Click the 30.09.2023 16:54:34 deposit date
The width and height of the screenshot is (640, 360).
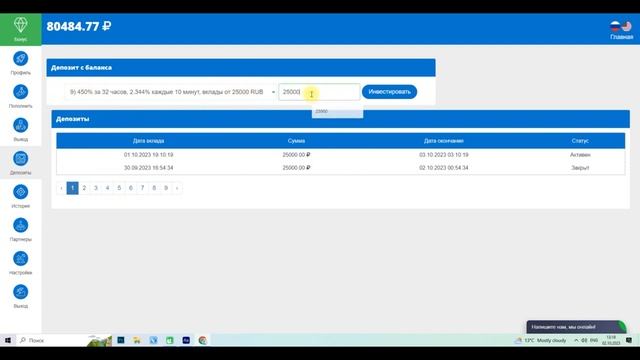tap(149, 168)
